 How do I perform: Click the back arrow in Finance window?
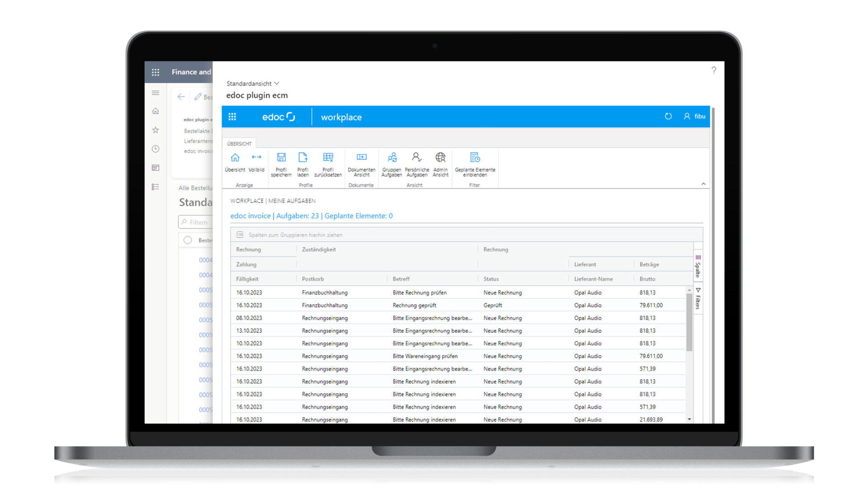[x=181, y=97]
